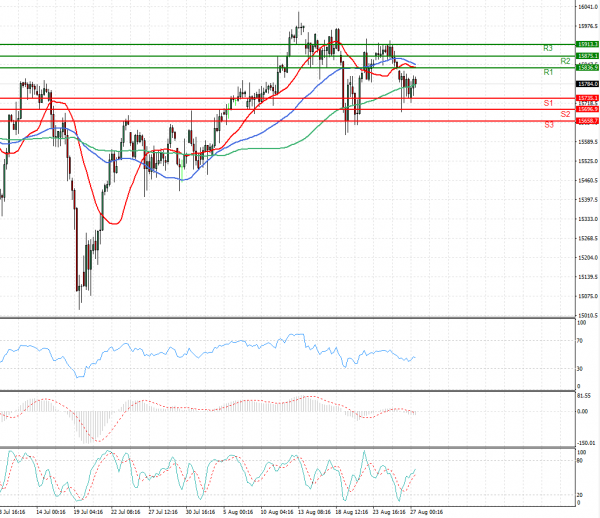Click the S2 support label
This screenshot has width=600, height=518.
tap(565, 114)
